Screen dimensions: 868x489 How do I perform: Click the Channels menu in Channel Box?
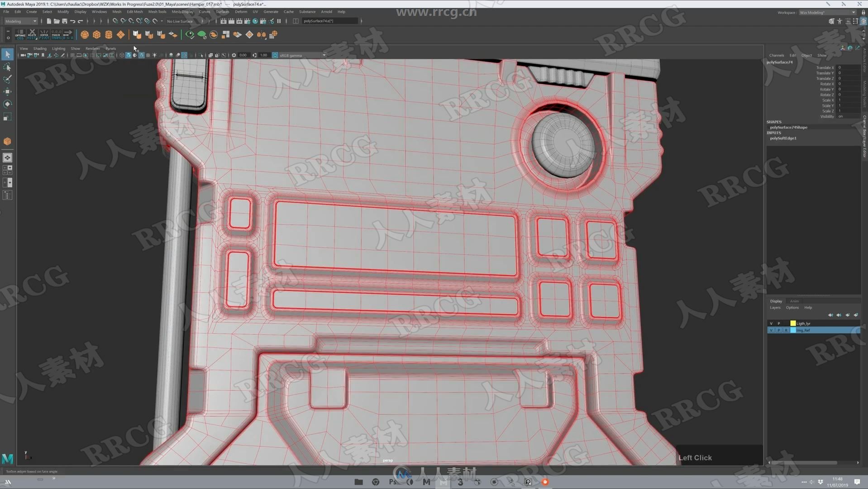(777, 55)
